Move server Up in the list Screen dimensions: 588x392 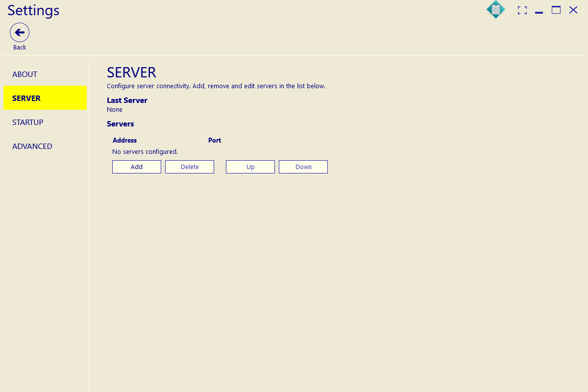pyautogui.click(x=250, y=167)
